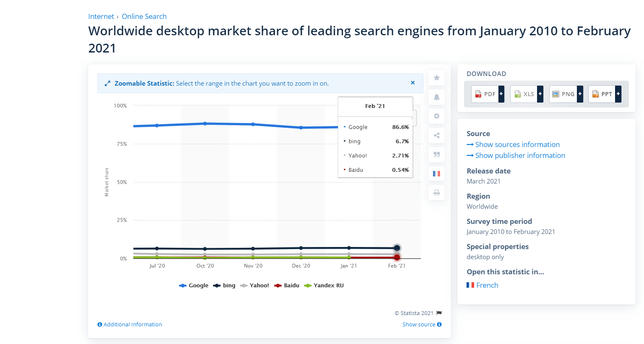
Task: Click plus button next to PDF
Action: 501,94
